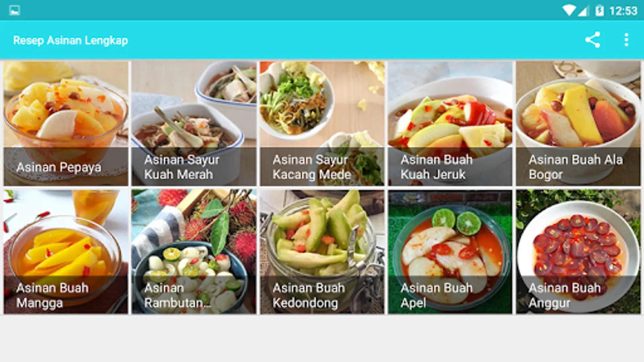Image resolution: width=644 pixels, height=362 pixels.
Task: Open the Asinan Pepaya recipe
Action: (x=66, y=123)
